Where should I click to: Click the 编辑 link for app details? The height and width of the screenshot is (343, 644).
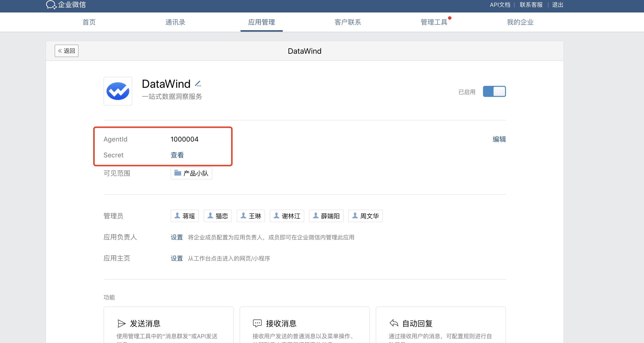pyautogui.click(x=499, y=139)
